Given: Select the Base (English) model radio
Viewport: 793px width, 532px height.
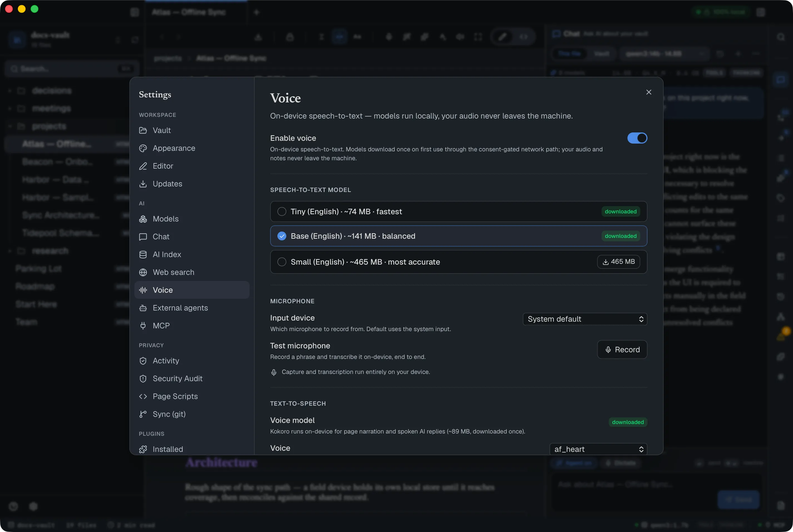Looking at the screenshot, I should coord(282,236).
